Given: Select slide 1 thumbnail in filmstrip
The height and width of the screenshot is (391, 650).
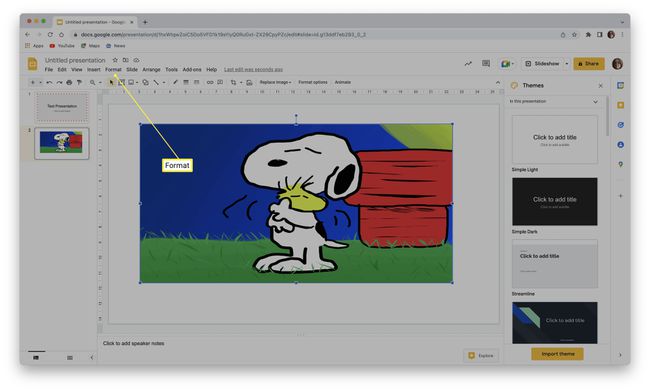Looking at the screenshot, I should (x=62, y=108).
